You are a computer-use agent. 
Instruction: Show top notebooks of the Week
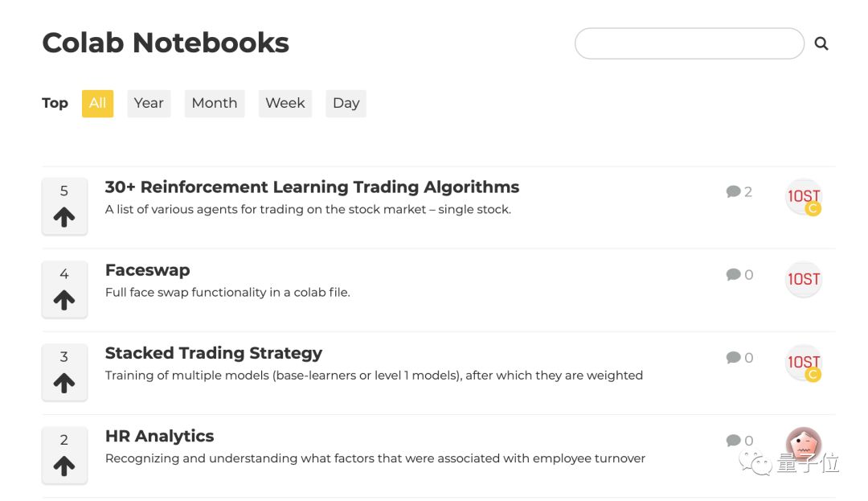coord(285,103)
